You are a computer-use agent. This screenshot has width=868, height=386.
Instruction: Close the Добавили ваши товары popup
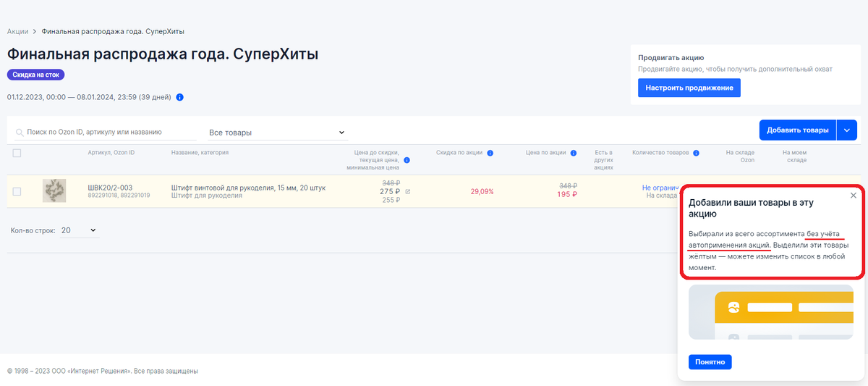[854, 196]
